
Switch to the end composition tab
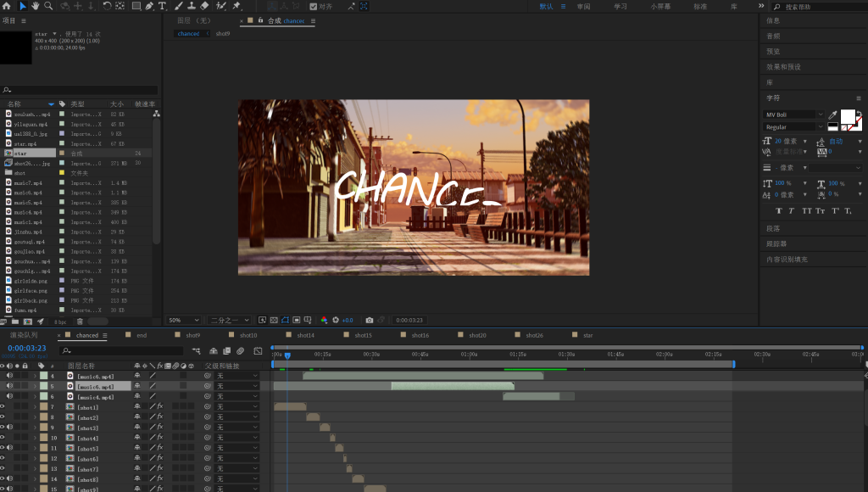point(142,335)
